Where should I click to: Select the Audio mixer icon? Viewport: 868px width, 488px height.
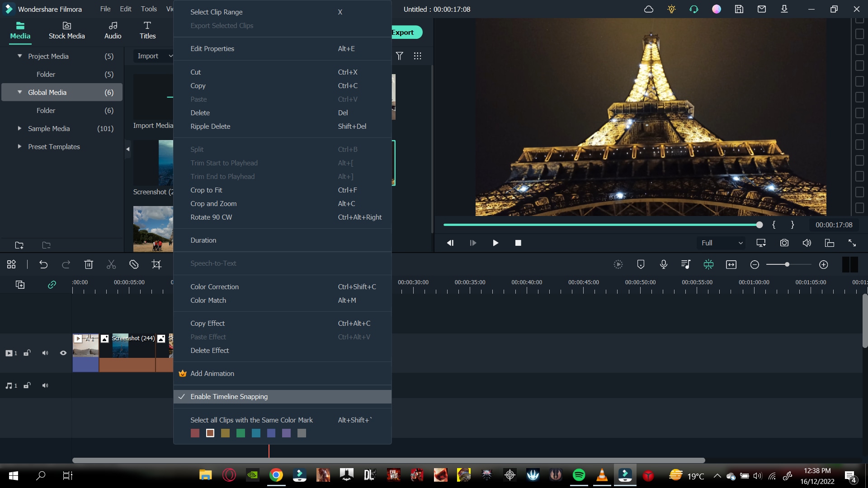pos(685,264)
